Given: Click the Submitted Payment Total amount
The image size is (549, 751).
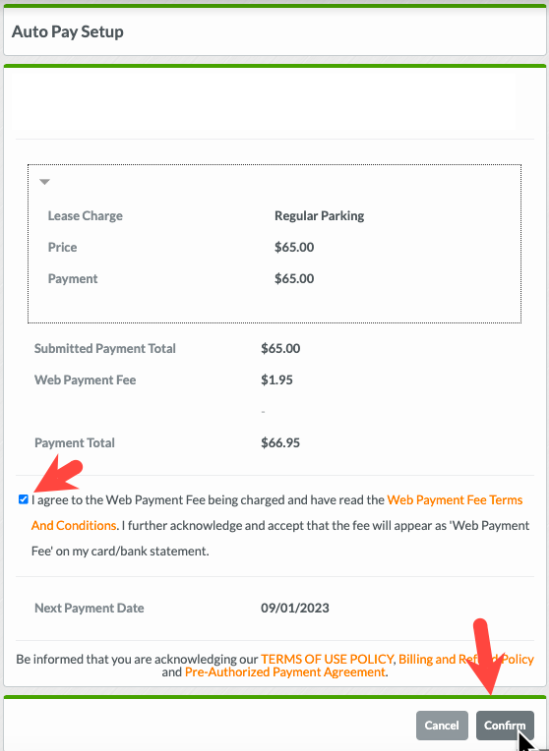Looking at the screenshot, I should 280,348.
